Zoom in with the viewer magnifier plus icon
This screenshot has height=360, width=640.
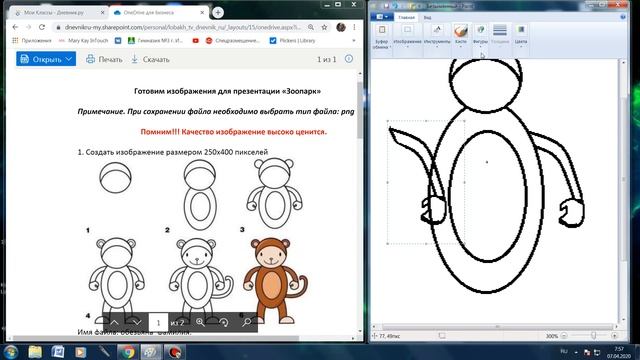200,322
